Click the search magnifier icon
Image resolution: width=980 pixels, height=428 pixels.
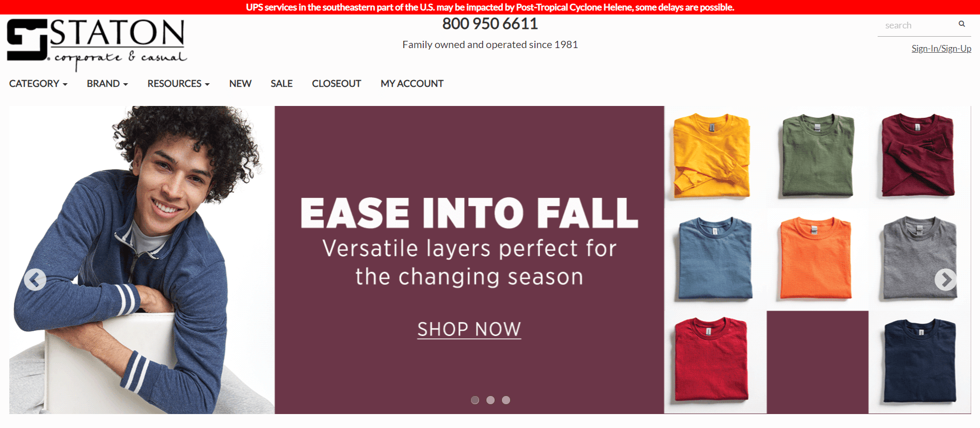pyautogui.click(x=961, y=24)
